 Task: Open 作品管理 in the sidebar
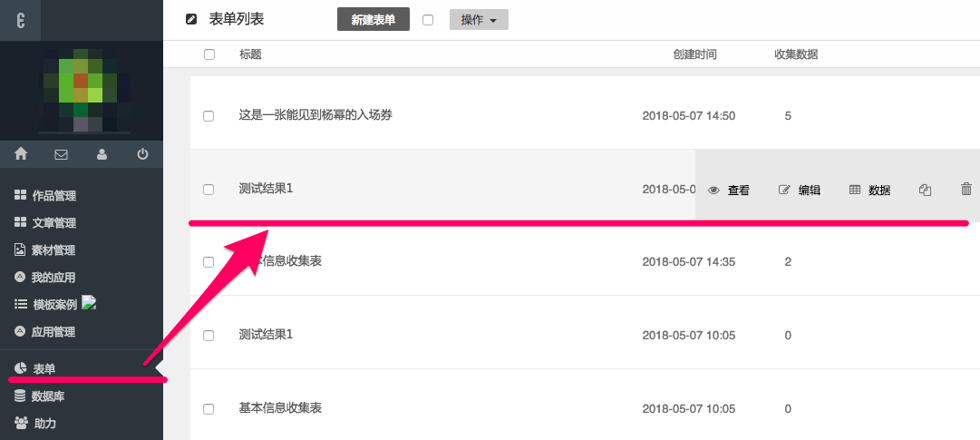coord(53,196)
